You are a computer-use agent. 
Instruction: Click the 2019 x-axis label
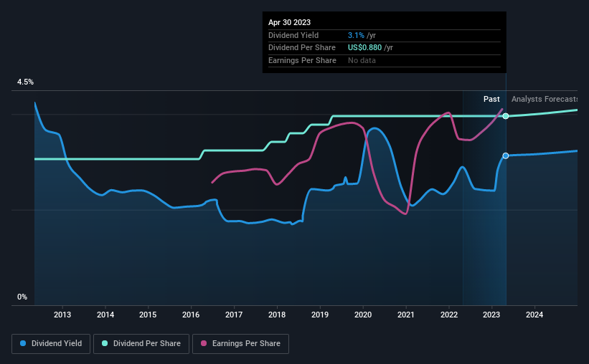320,315
